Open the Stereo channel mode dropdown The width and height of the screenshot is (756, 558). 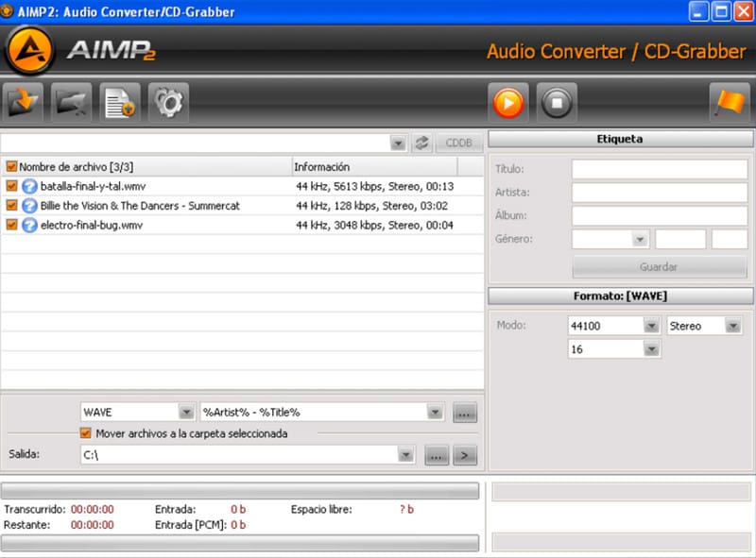734,325
